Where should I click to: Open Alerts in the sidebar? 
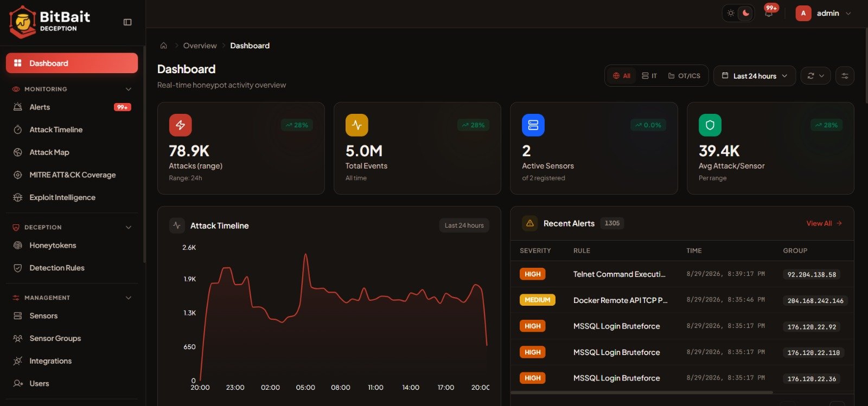pyautogui.click(x=72, y=107)
